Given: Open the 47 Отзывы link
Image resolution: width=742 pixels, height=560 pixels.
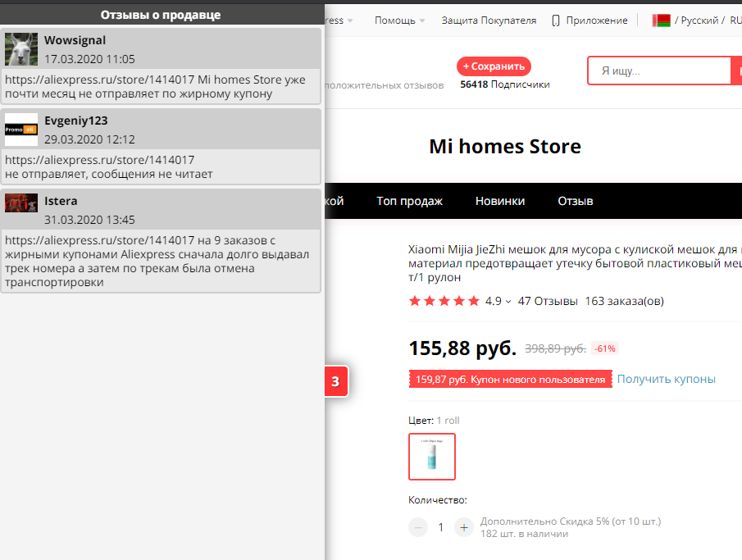Looking at the screenshot, I should (x=548, y=301).
